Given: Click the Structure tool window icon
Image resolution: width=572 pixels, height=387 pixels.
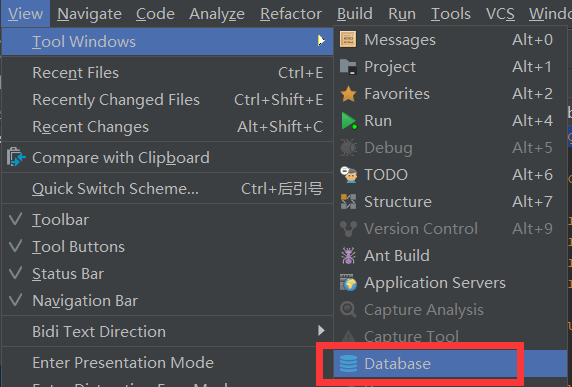Looking at the screenshot, I should (348, 202).
